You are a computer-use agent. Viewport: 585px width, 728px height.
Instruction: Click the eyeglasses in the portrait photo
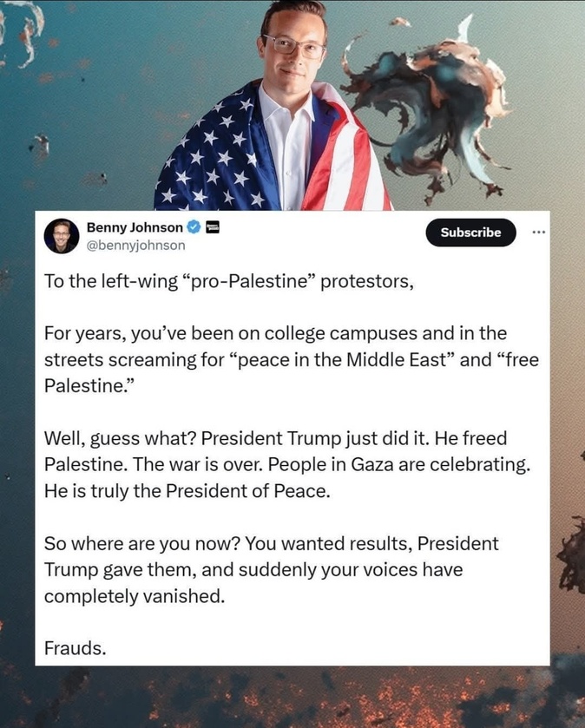[x=294, y=47]
